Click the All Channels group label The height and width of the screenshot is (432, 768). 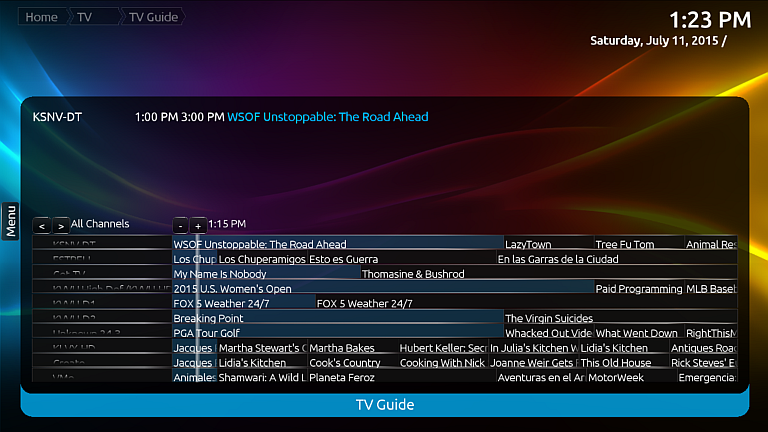(x=100, y=224)
